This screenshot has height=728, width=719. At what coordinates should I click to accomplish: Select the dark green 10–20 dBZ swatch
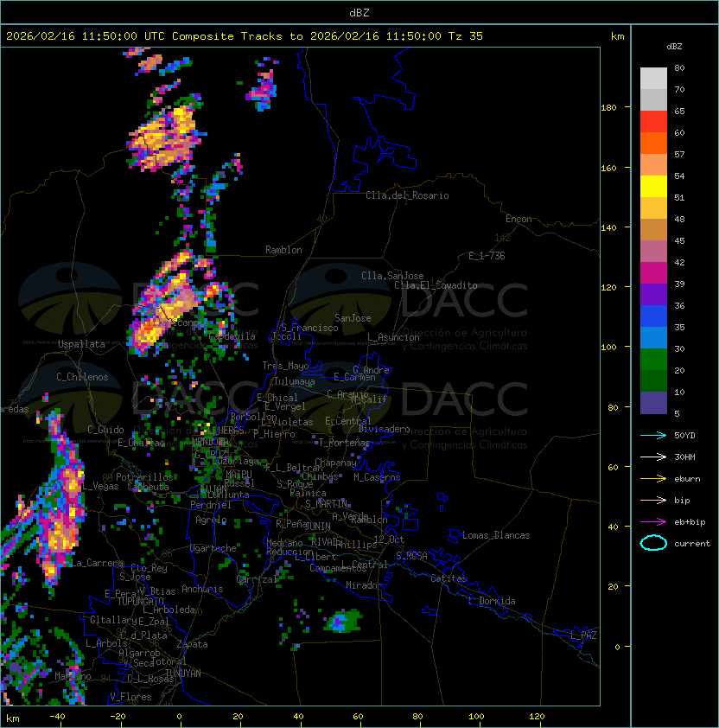click(653, 381)
